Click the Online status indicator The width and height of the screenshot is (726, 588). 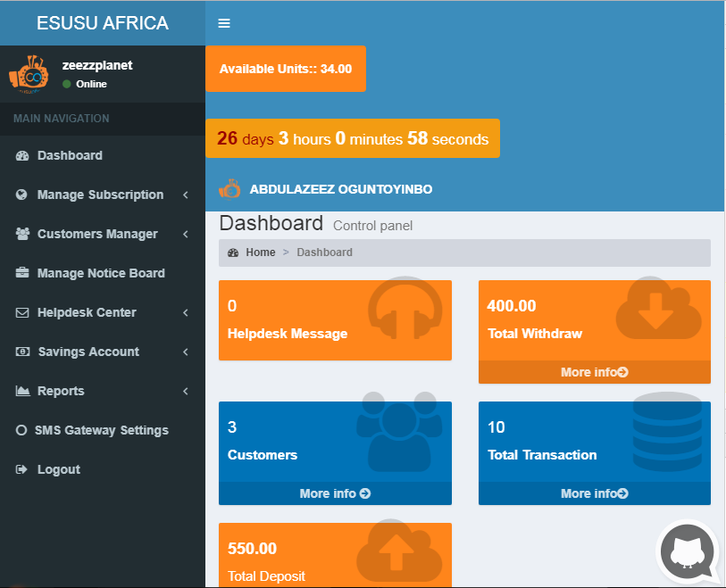[x=85, y=84]
